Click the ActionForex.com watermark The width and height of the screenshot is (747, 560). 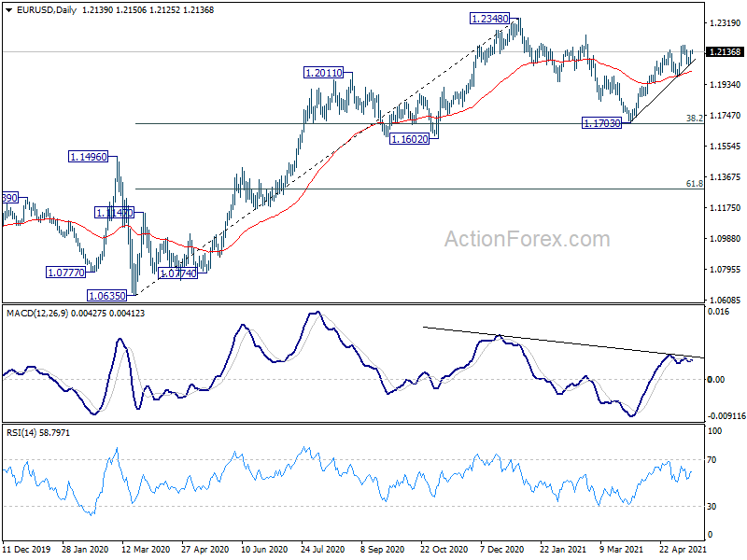point(527,239)
